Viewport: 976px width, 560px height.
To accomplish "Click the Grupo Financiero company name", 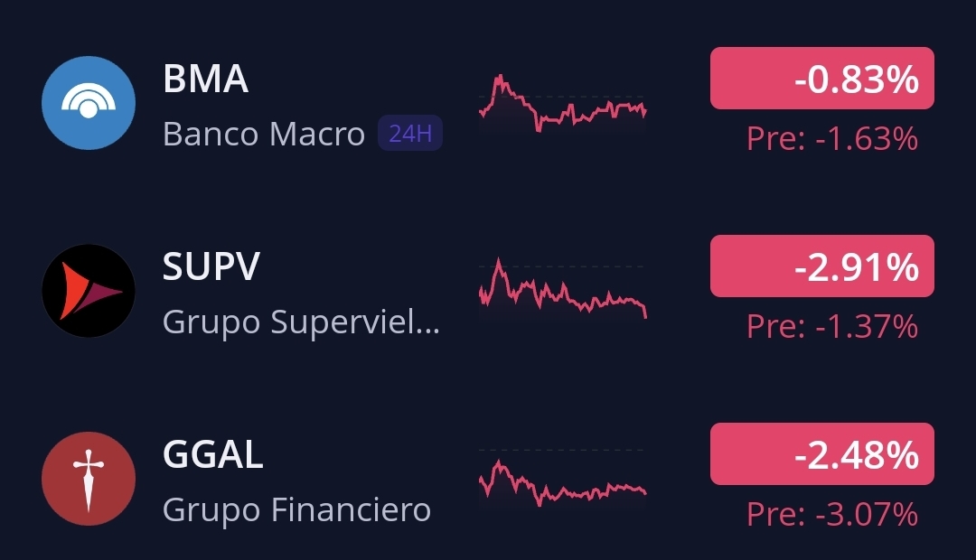I will pos(296,509).
